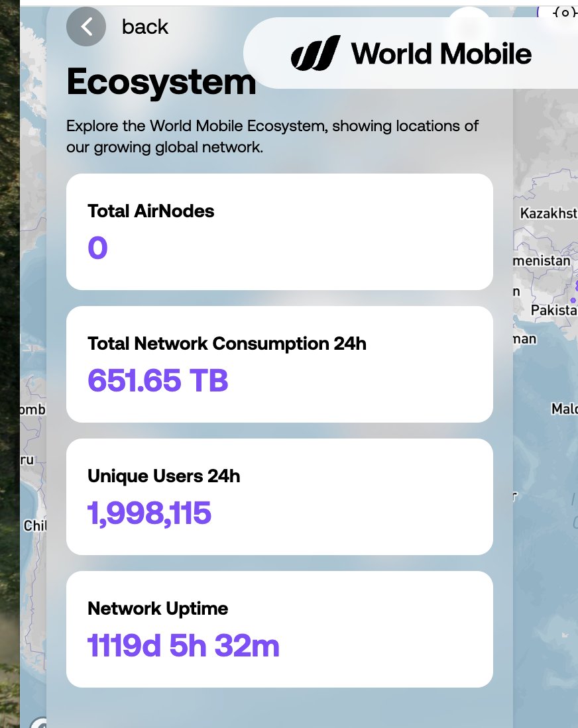The image size is (578, 728).
Task: Click the Turkmenistan map label
Action: click(x=542, y=261)
